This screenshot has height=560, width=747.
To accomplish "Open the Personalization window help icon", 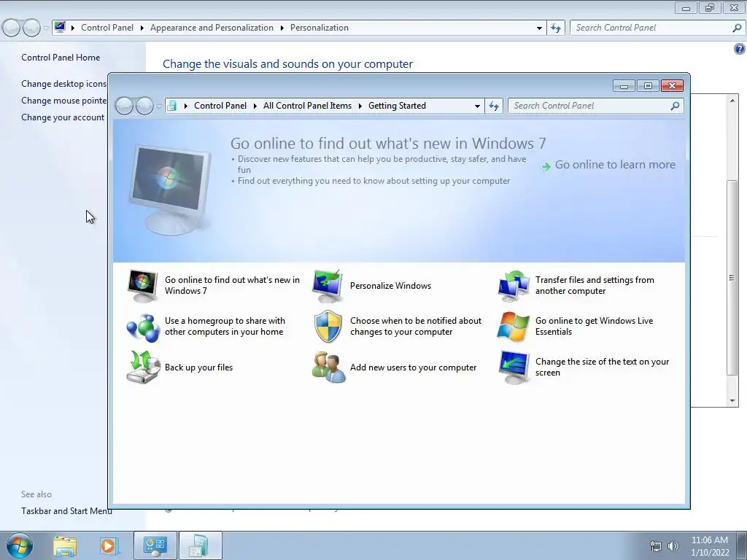I will tap(740, 49).
